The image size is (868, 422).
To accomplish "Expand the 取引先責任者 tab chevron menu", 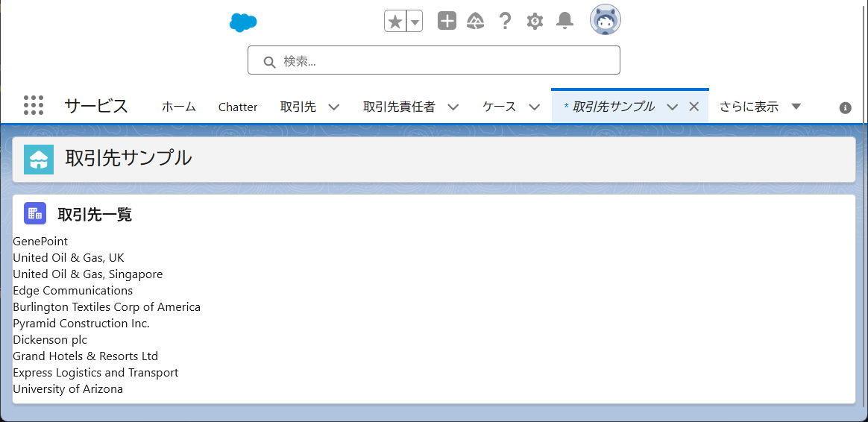I will [x=453, y=107].
